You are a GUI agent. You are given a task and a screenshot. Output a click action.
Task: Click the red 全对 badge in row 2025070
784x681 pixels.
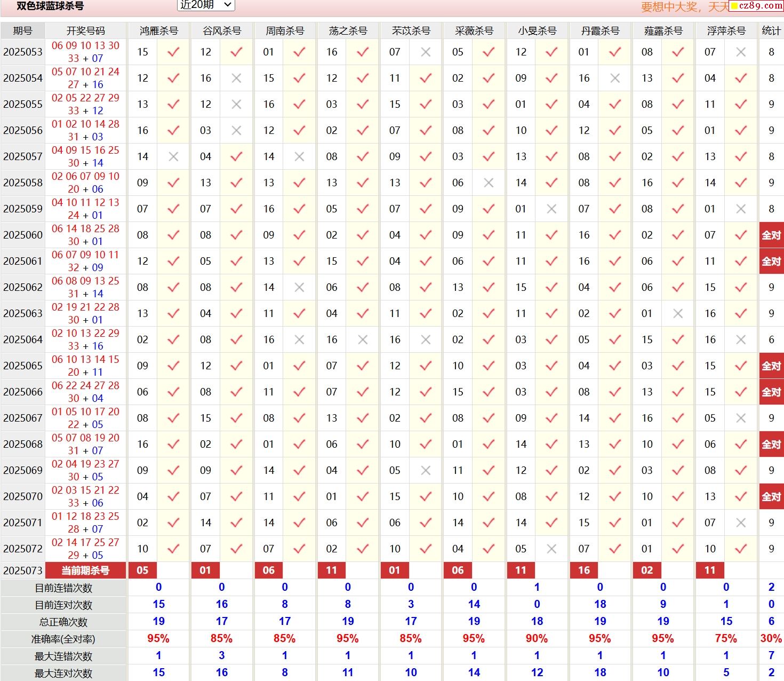click(771, 496)
